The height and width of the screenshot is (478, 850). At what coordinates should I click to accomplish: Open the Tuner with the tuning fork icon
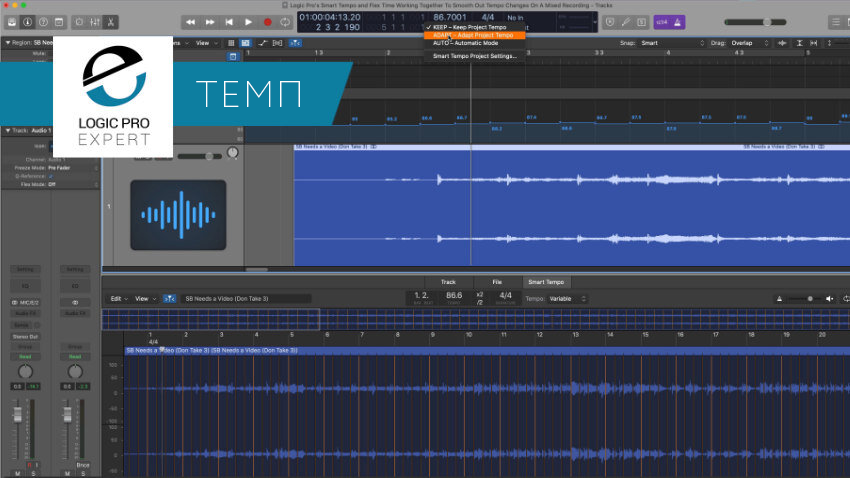coord(626,22)
